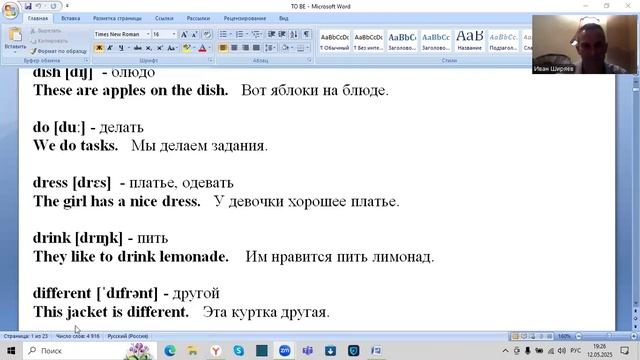The image size is (640, 360).
Task: Click Число слов word count in status bar
Action: [x=78, y=336]
